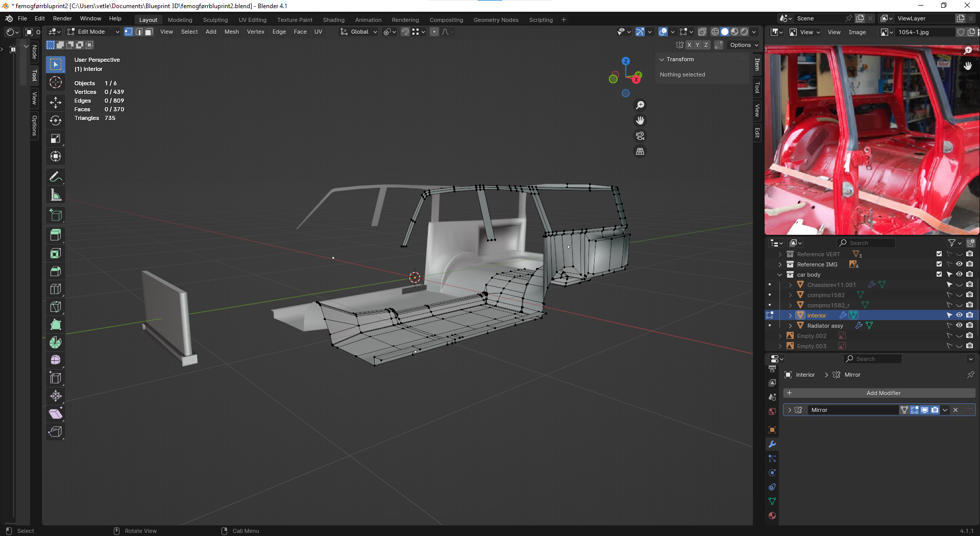Select the Move tool in toolbar
The height and width of the screenshot is (536, 980).
pos(56,103)
